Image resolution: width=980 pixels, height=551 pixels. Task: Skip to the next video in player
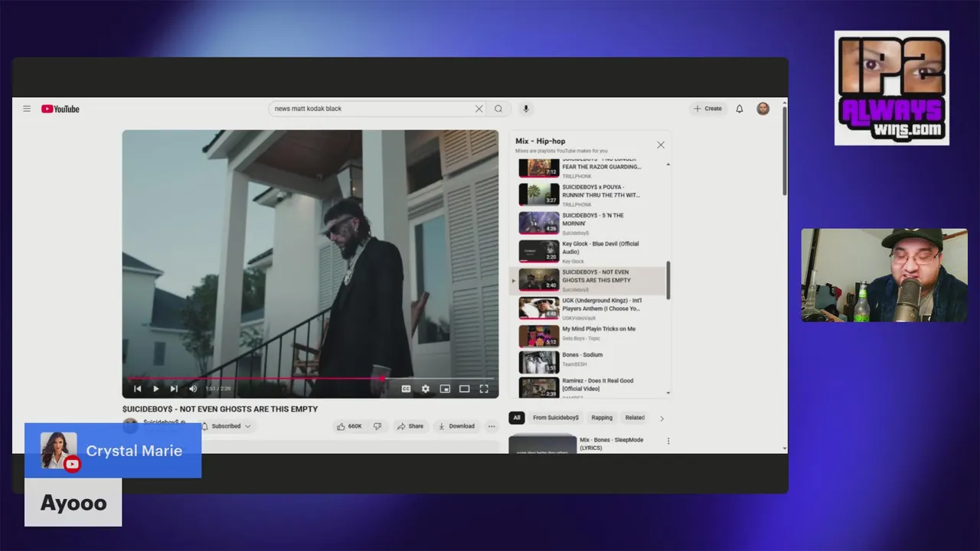(x=174, y=389)
